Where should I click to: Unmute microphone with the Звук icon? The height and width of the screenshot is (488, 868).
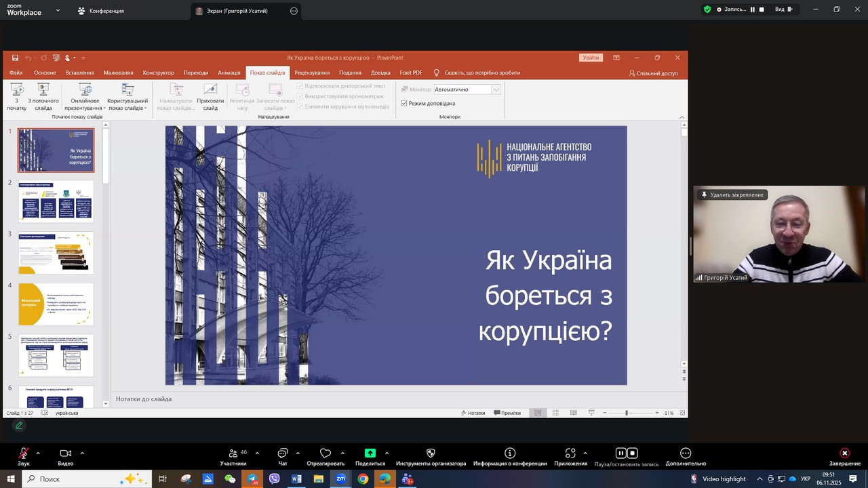click(24, 453)
